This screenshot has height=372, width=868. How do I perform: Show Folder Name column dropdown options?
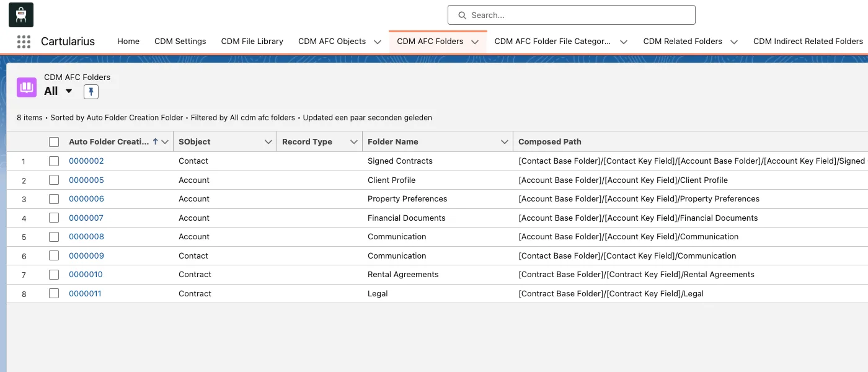point(505,142)
